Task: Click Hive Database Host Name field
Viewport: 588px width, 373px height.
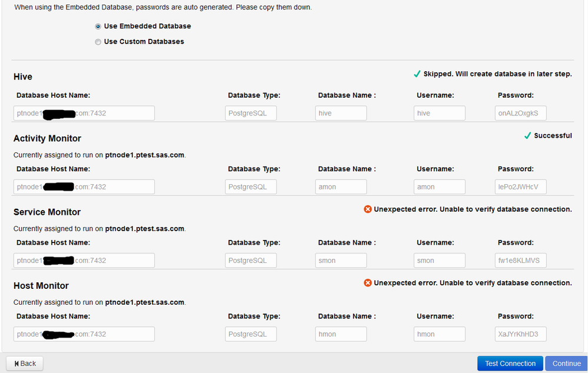Action: coord(84,113)
